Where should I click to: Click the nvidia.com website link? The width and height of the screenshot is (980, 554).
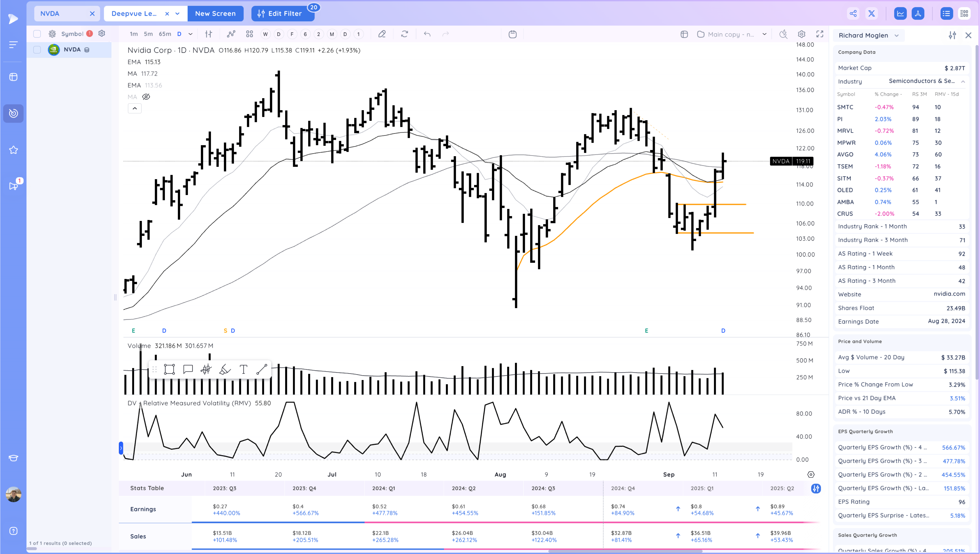click(949, 294)
